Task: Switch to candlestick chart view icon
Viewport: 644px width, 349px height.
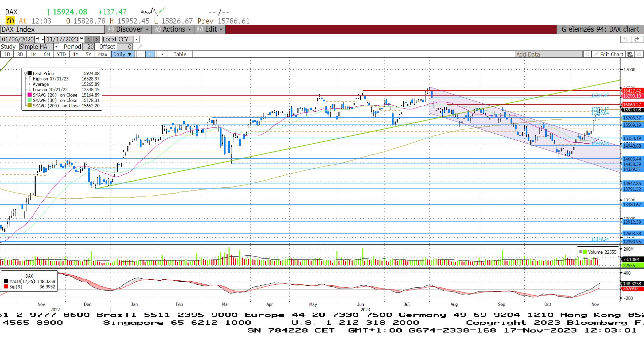Action: pyautogui.click(x=150, y=54)
